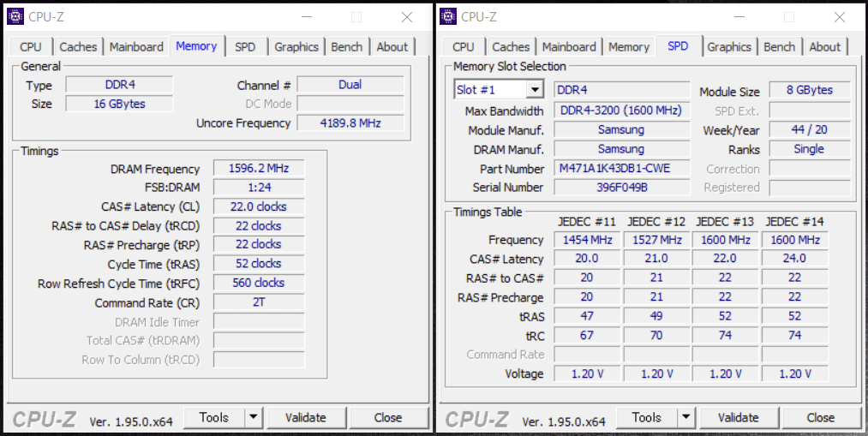Minimize the left CPU-Z window
868x436 pixels.
(x=306, y=17)
